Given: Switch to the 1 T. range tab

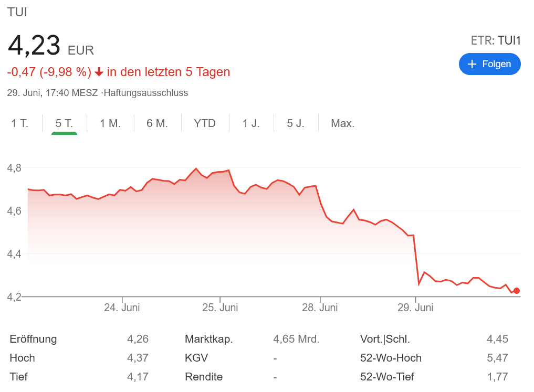Looking at the screenshot, I should pyautogui.click(x=20, y=124).
